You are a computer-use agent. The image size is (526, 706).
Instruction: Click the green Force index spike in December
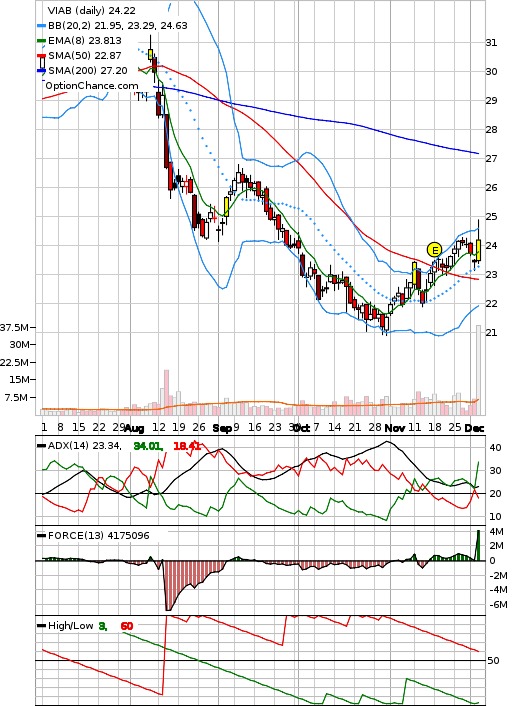tap(478, 545)
